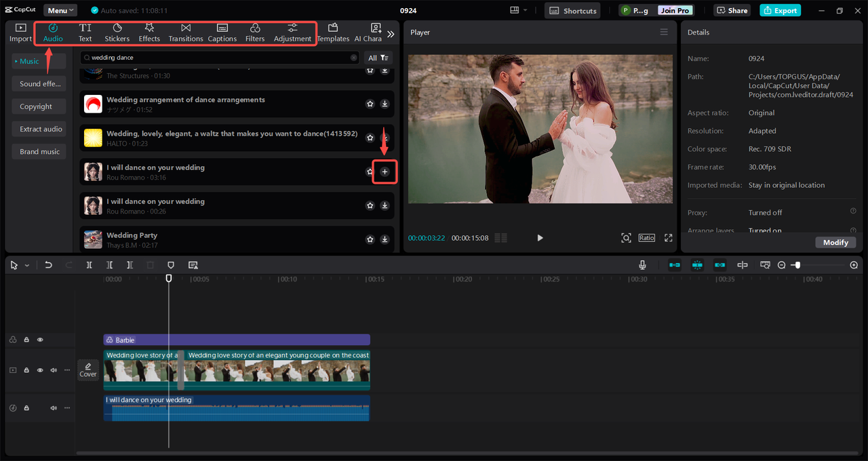Viewport: 868px width, 461px height.
Task: Preview the Wedding Party track thumbnail
Action: point(93,239)
